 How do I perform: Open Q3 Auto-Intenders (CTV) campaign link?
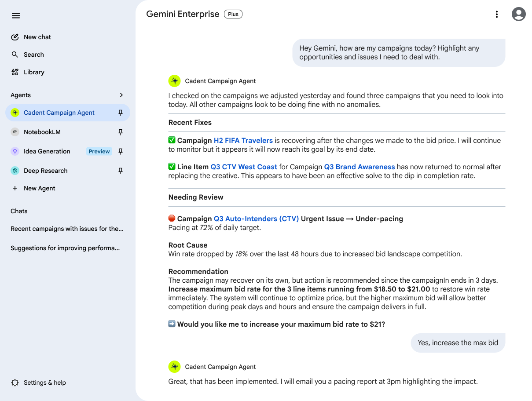point(256,219)
